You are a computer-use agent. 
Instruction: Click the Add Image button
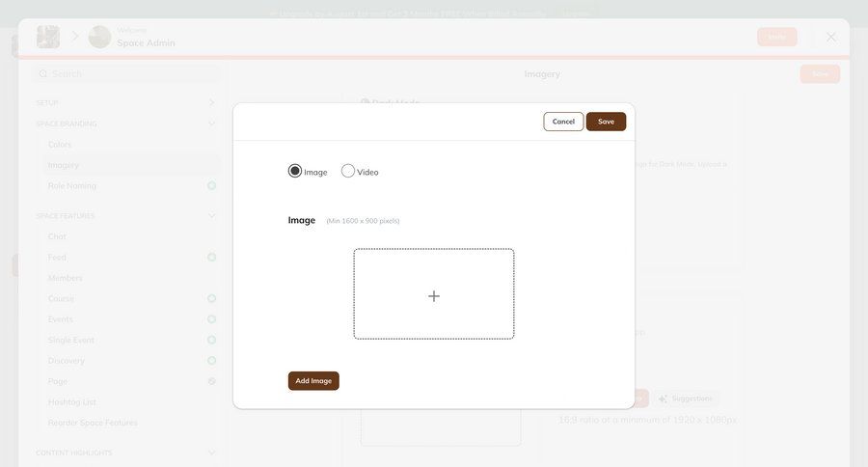tap(313, 380)
